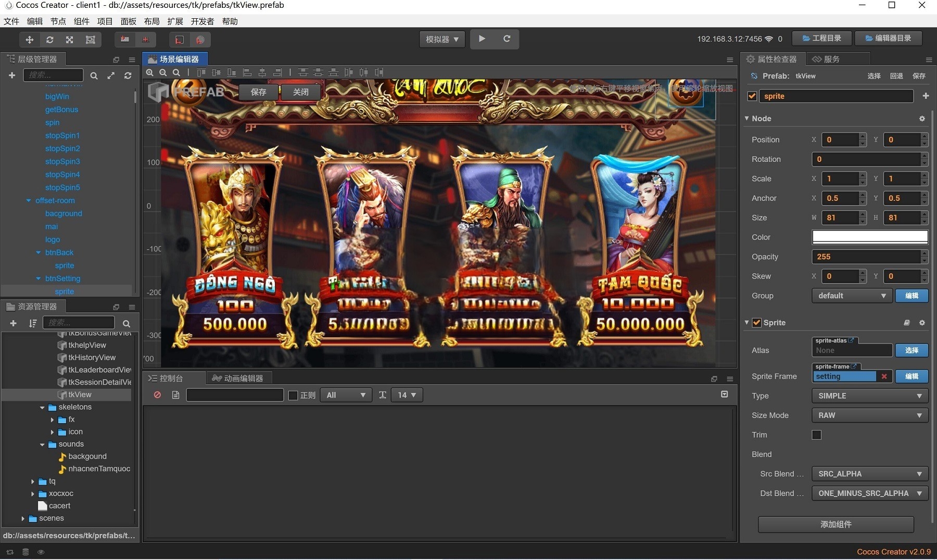Pop out the console panel window icon
Viewport: 937px width, 560px height.
[x=714, y=379]
